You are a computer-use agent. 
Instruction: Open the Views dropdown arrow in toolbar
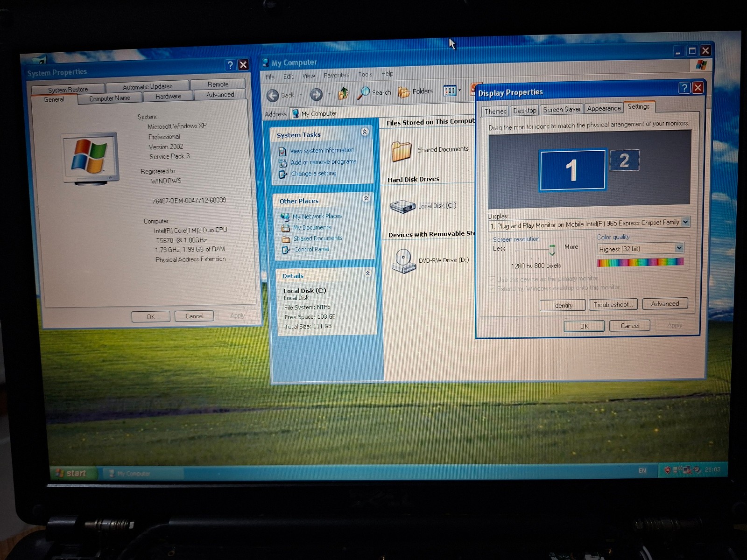[460, 90]
